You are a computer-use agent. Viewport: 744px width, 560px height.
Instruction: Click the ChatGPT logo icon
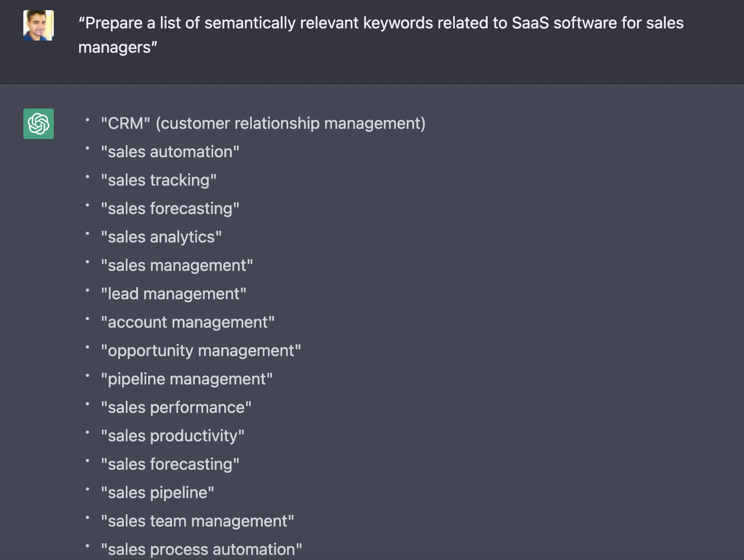pos(39,124)
